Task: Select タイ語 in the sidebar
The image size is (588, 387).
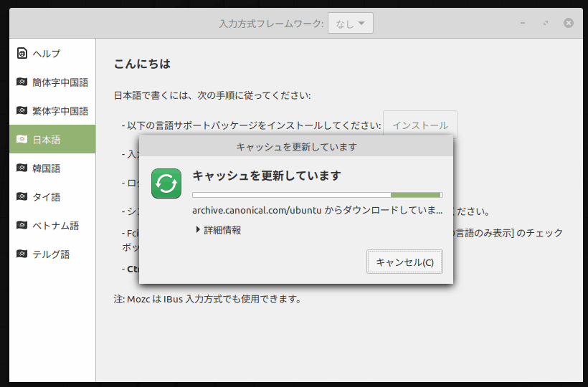Action: pos(52,196)
